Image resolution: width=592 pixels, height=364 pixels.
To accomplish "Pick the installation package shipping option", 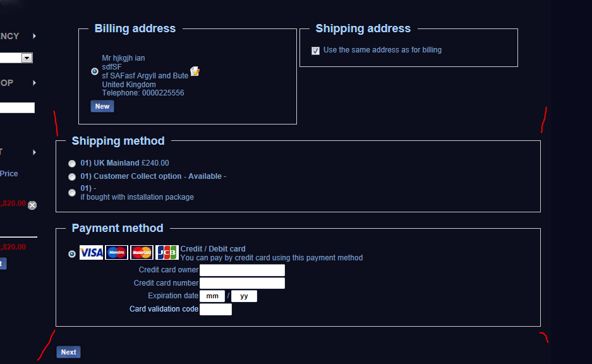I will tap(72, 193).
